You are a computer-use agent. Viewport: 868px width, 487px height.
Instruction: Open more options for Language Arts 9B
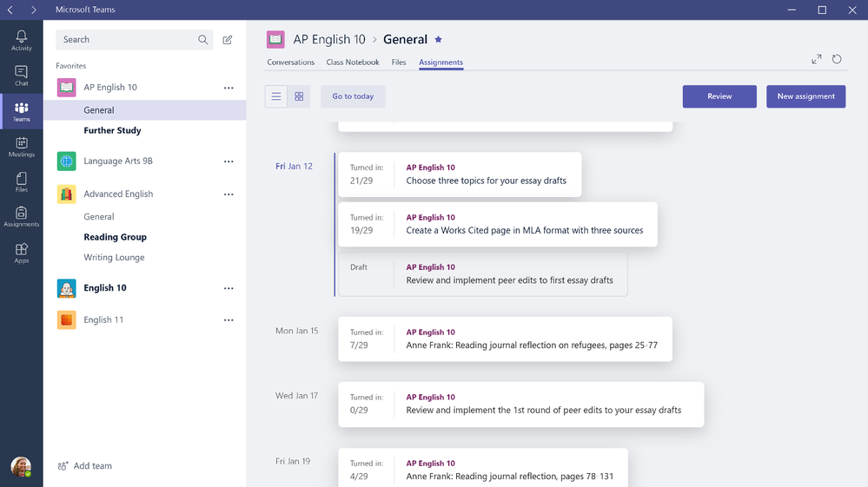pos(229,161)
